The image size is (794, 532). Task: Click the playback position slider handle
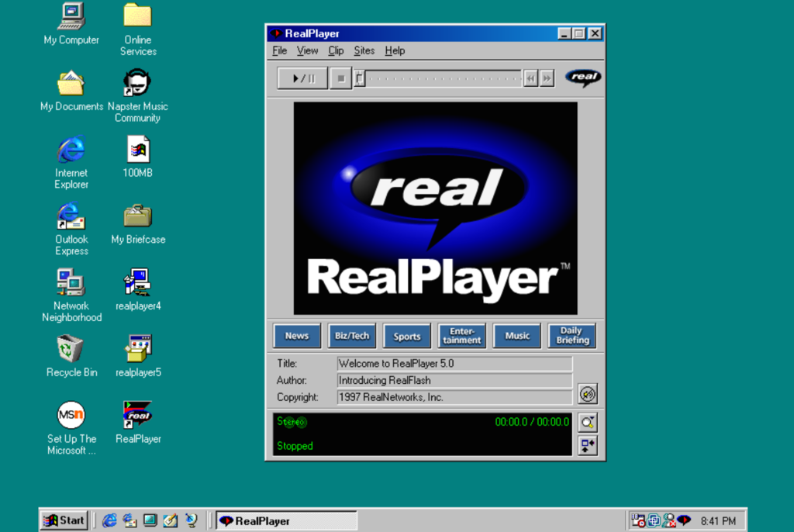[x=360, y=78]
